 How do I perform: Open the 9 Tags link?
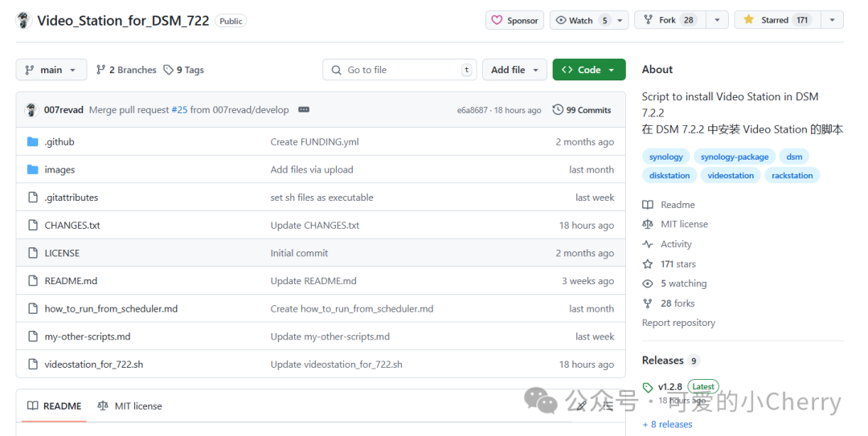pos(184,70)
